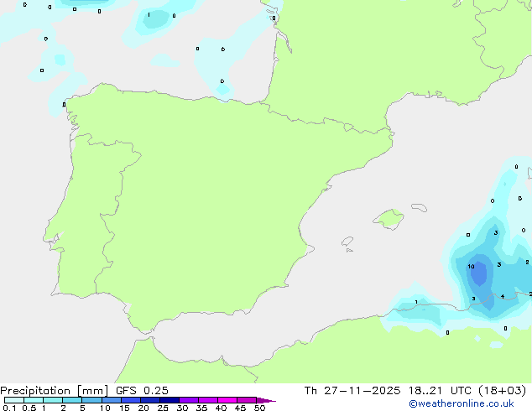This screenshot has width=532, height=411.
Task: Click the dark blue precipitation maximum on map
Action: [x=479, y=273]
